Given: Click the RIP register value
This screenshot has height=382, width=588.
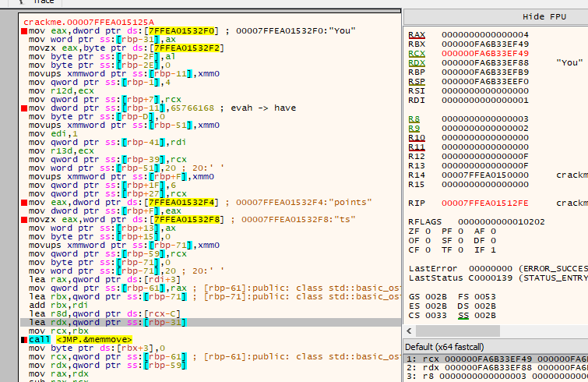Looking at the screenshot, I should [485, 203].
